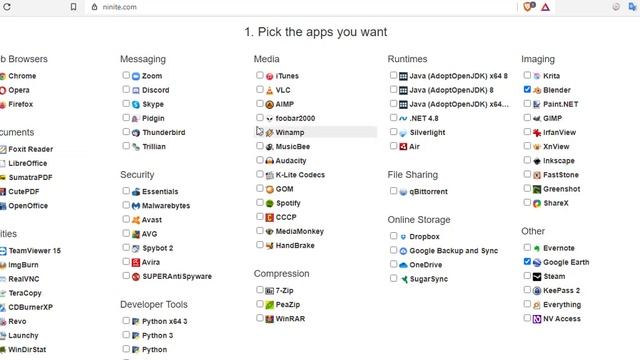Image resolution: width=640 pixels, height=360 pixels.
Task: Click the HandBrake icon
Action: click(x=269, y=246)
